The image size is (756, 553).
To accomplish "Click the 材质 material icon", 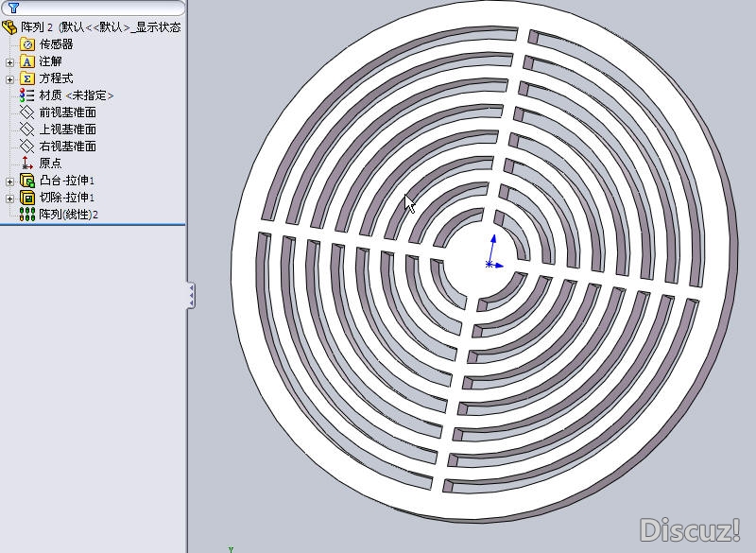I will point(27,95).
